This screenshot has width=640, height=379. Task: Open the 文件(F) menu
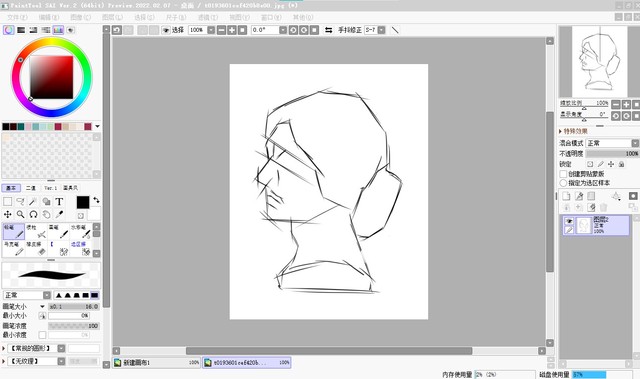point(17,17)
